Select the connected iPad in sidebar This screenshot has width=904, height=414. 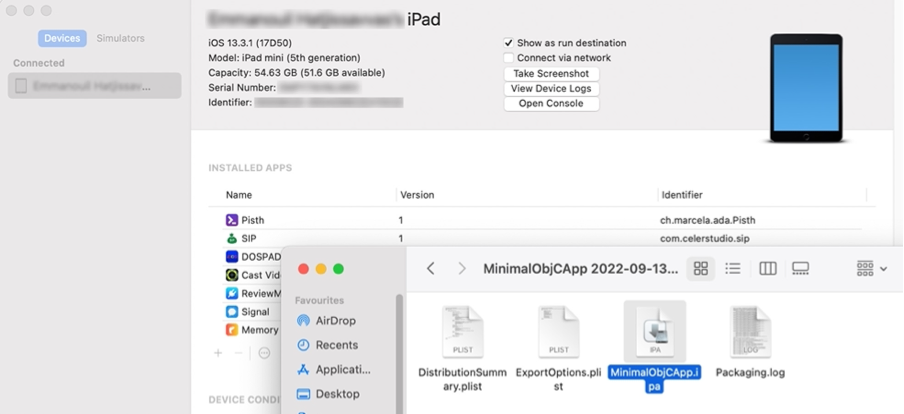95,86
